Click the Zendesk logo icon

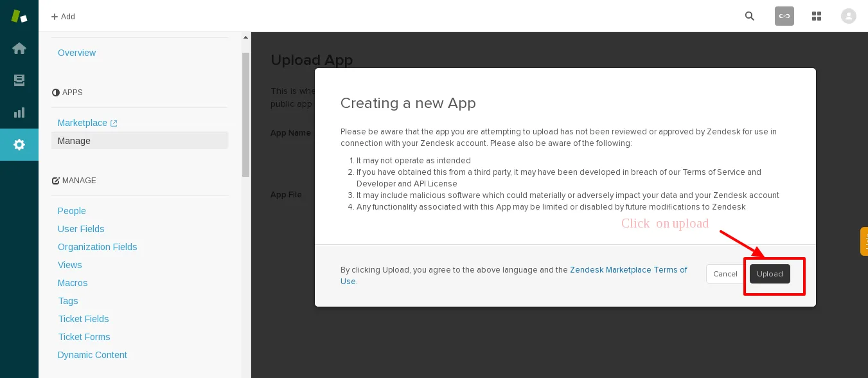click(19, 16)
